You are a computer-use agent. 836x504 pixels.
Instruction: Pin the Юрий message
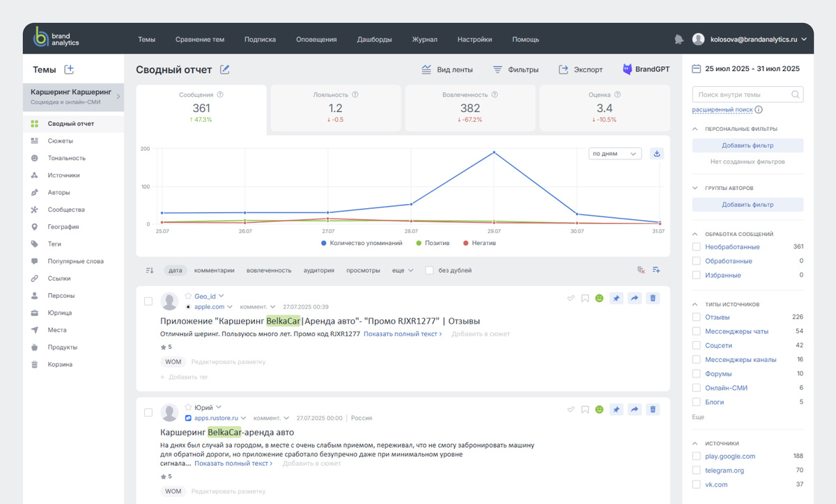click(x=616, y=409)
